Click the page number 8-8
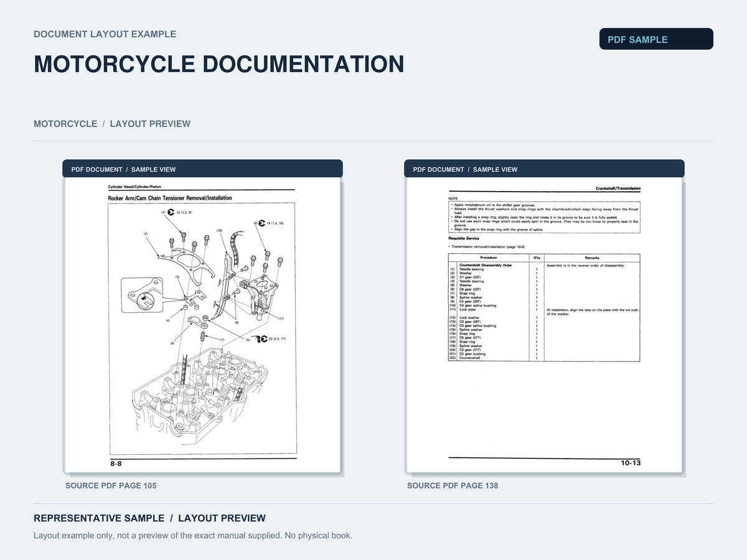The width and height of the screenshot is (747, 560). pos(116,464)
